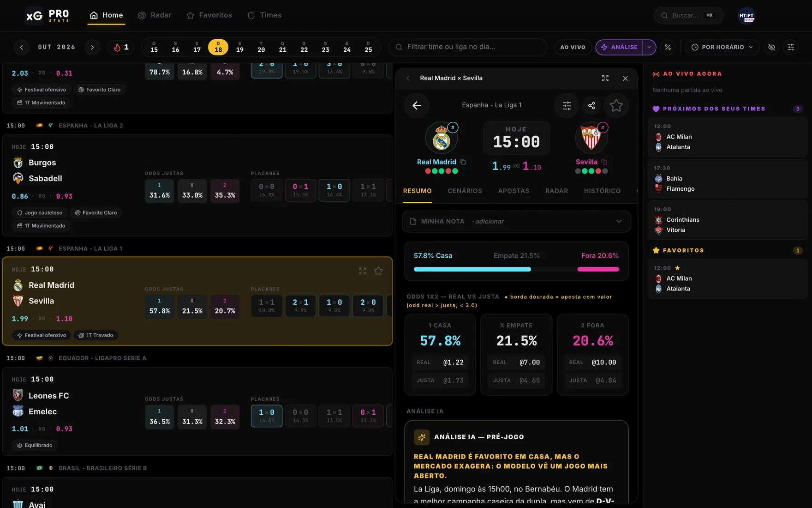
Task: Open the Favoritos navigation item
Action: pos(209,15)
